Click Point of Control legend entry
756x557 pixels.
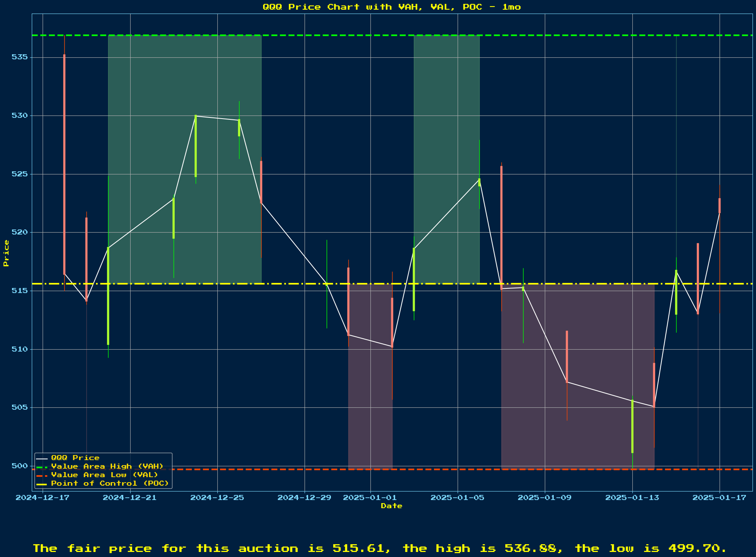pos(110,483)
